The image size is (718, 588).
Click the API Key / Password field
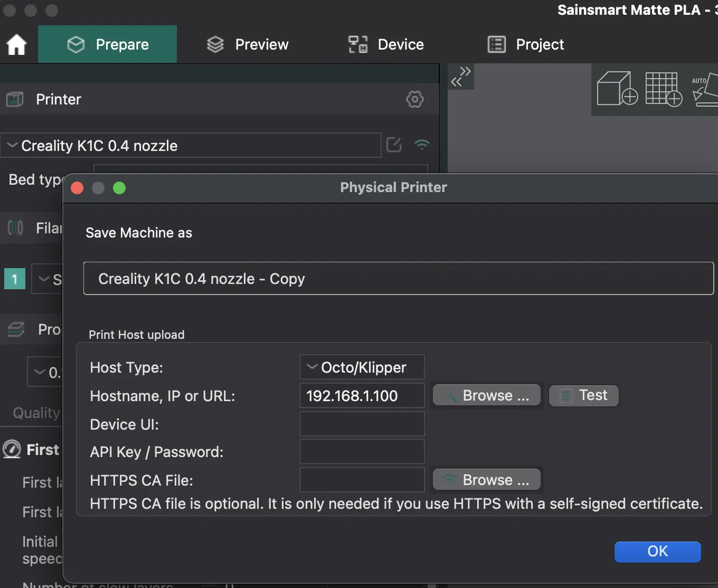(x=362, y=452)
